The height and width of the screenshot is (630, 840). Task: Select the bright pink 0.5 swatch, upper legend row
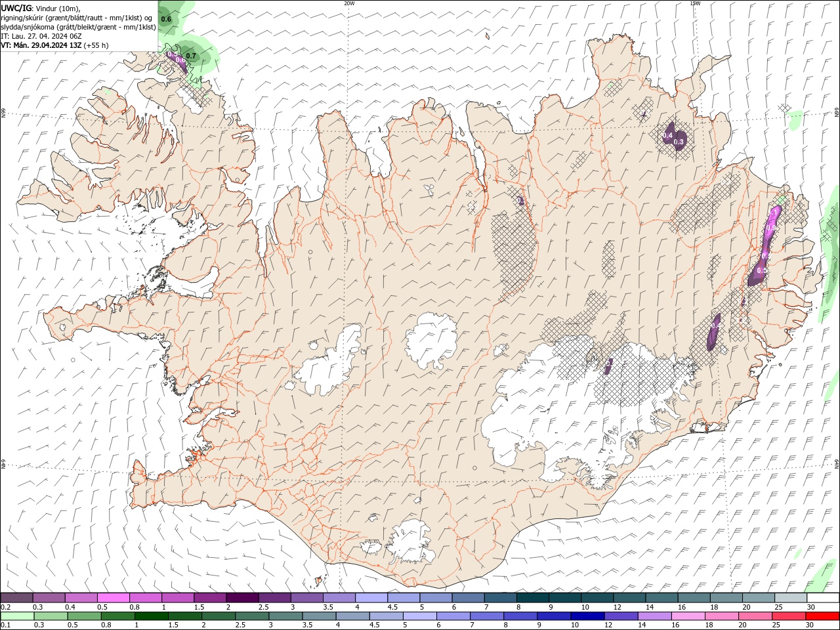pyautogui.click(x=113, y=598)
